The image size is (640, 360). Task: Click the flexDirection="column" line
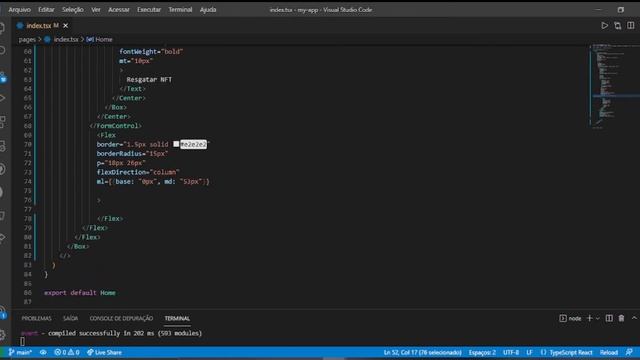(138, 172)
